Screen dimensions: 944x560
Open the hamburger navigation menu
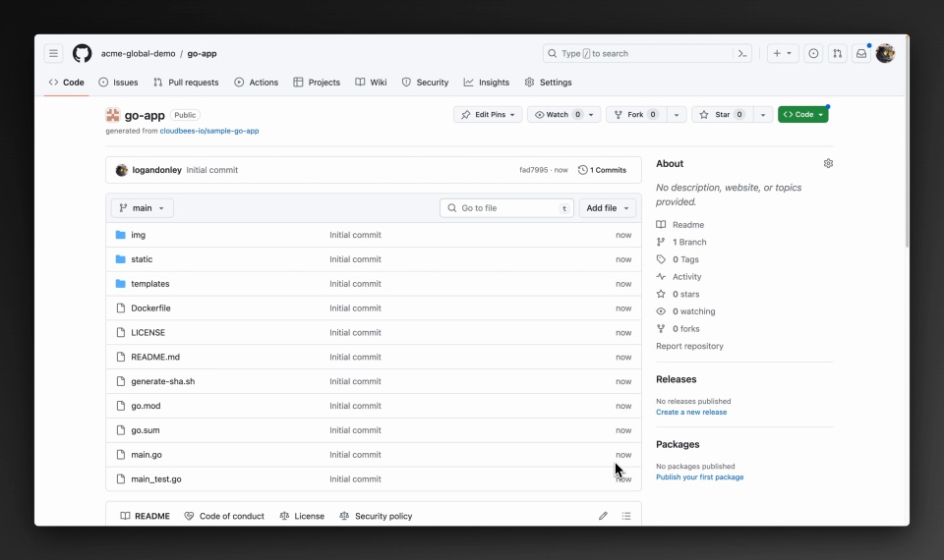(54, 54)
